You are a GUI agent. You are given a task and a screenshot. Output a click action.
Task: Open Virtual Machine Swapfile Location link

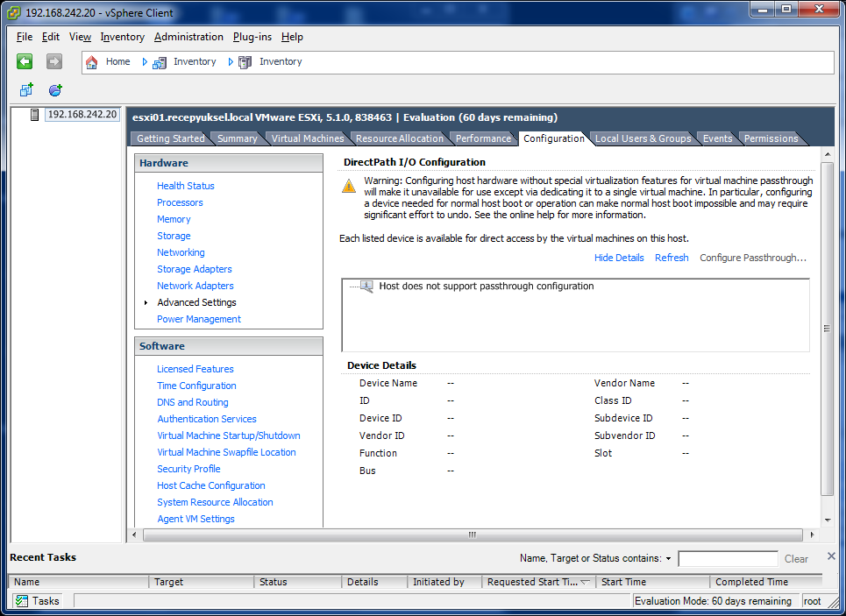(226, 452)
